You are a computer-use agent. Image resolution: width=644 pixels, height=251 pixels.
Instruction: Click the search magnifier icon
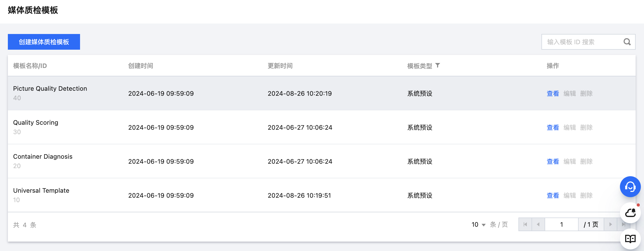tap(627, 42)
